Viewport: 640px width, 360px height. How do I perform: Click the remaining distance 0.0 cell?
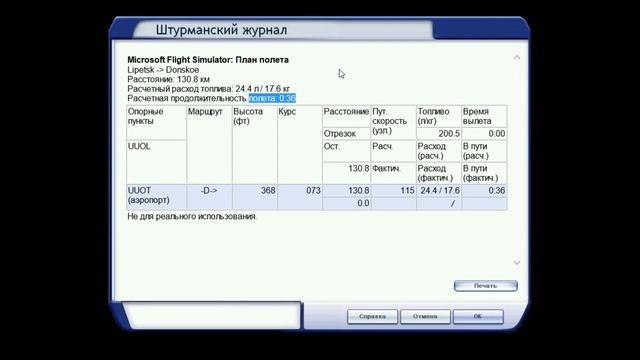tap(347, 203)
